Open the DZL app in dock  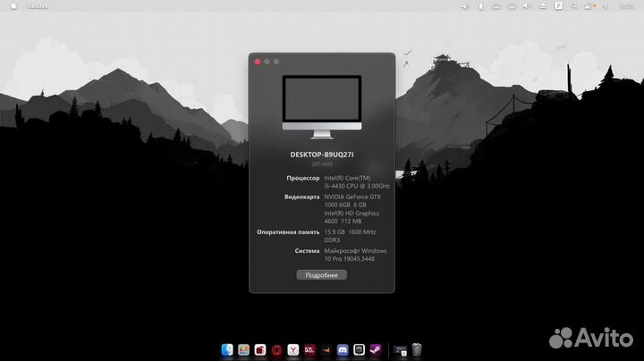point(309,349)
